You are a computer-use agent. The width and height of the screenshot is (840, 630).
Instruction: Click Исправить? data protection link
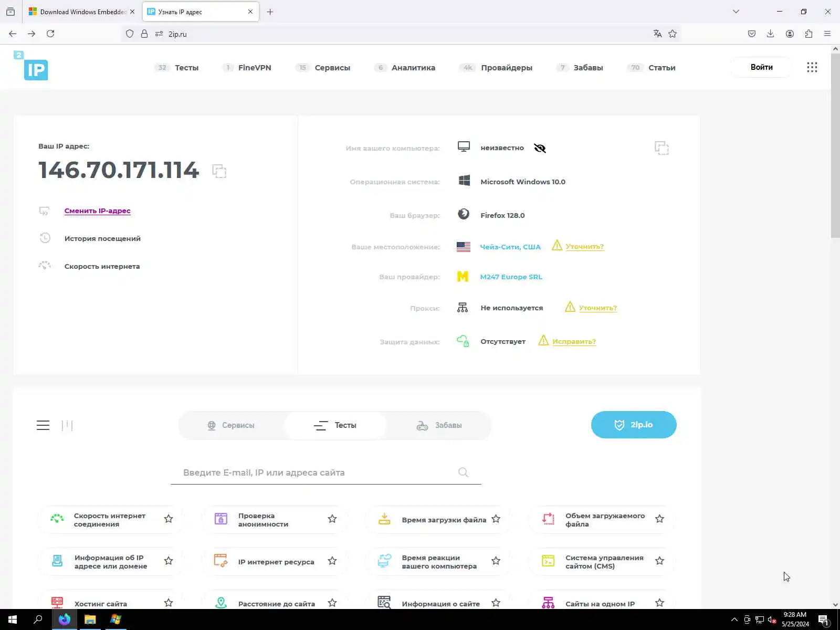[x=574, y=341]
